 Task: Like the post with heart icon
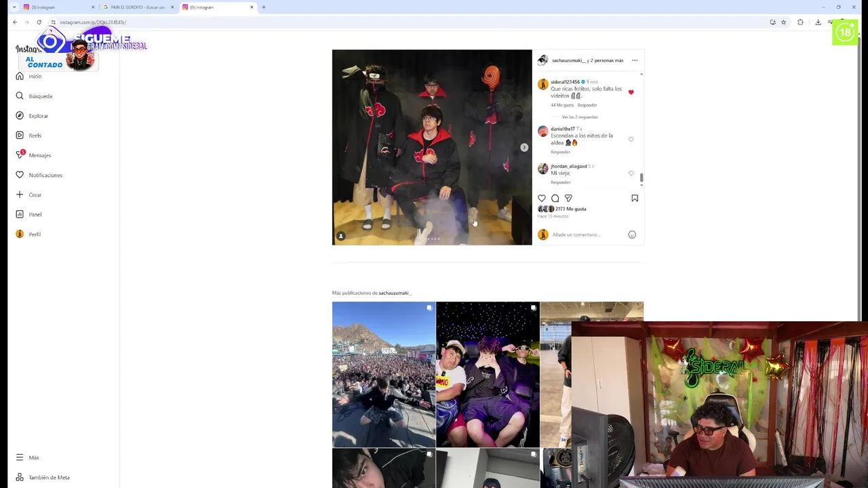click(x=542, y=198)
